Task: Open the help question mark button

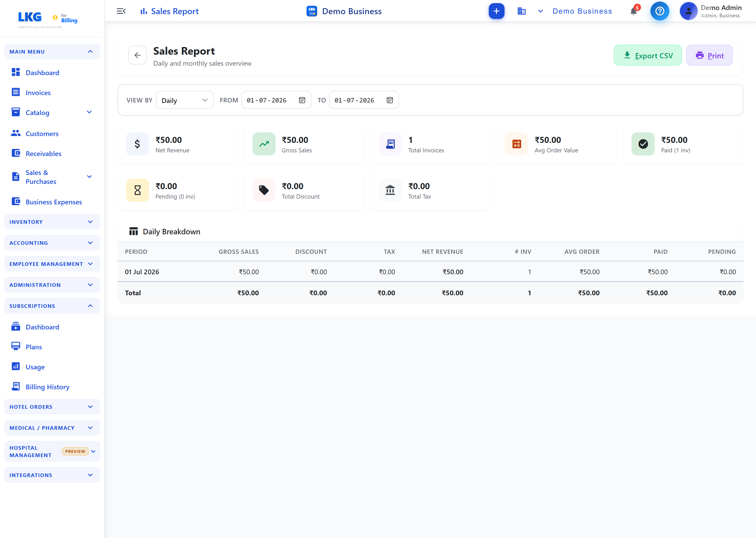Action: 659,11
